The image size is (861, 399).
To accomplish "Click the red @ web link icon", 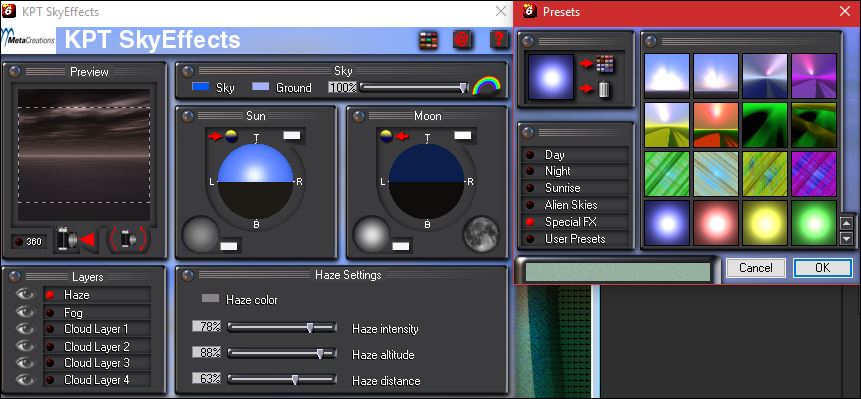I will tap(463, 40).
